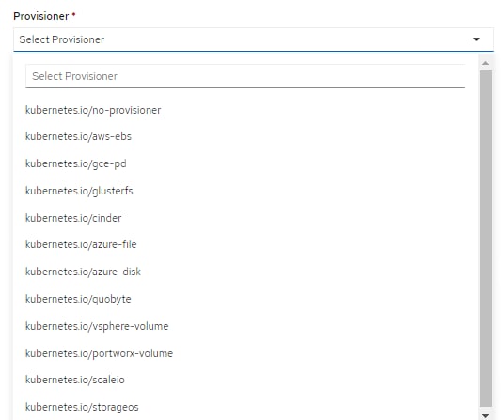The width and height of the screenshot is (504, 420).
Task: Choose kubernetes.io/cinder provisioner
Action: 73,218
